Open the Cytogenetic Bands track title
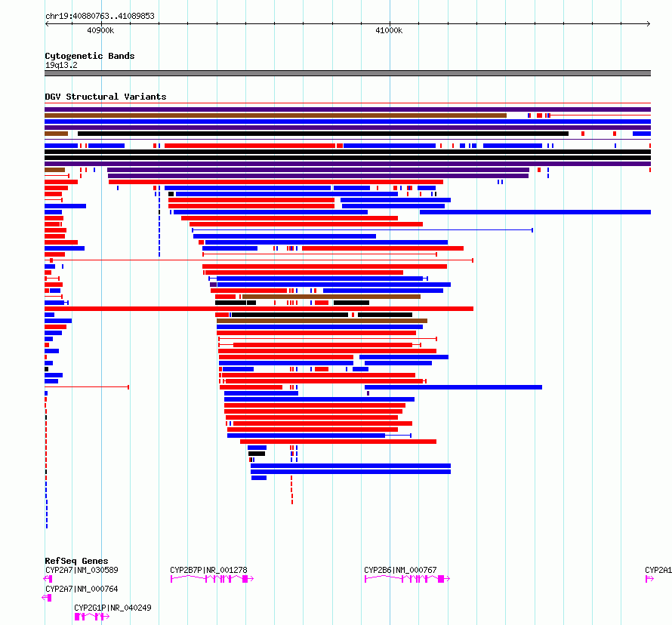672x625 pixels. (x=90, y=56)
